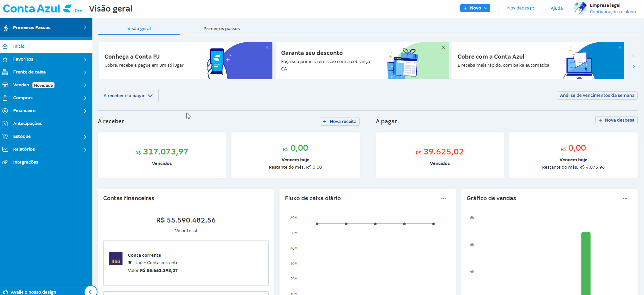
Task: Click the Nova receita button
Action: click(340, 122)
